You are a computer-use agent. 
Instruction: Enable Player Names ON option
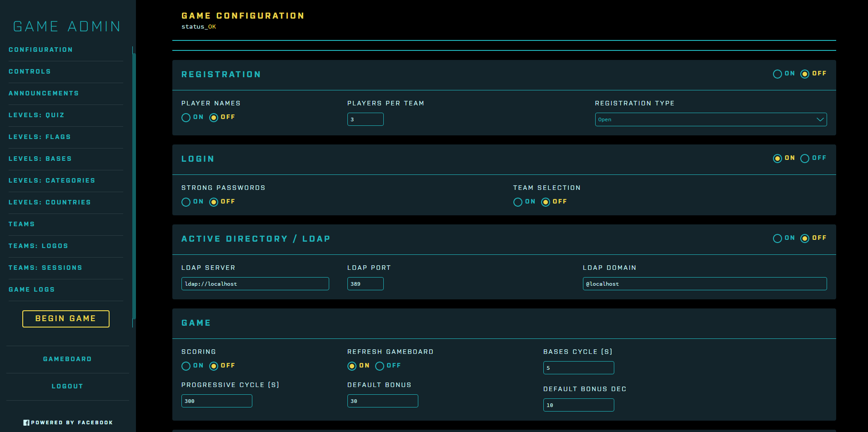pos(186,118)
